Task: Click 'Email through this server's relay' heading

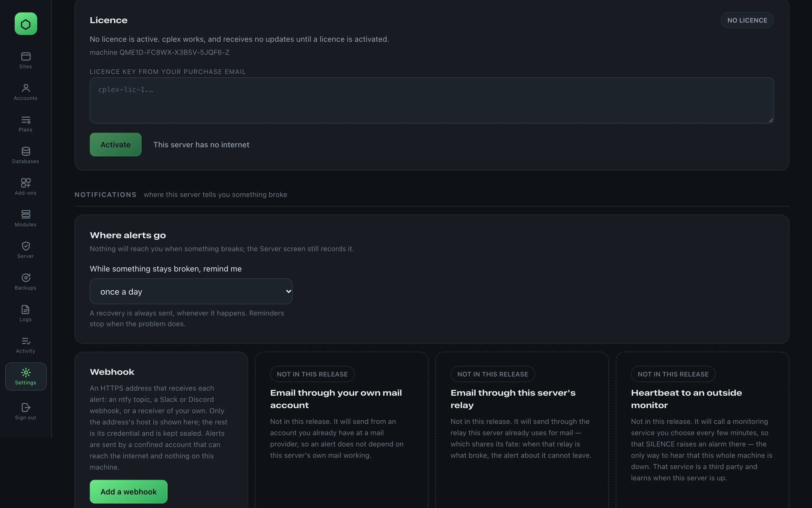Action: click(513, 399)
